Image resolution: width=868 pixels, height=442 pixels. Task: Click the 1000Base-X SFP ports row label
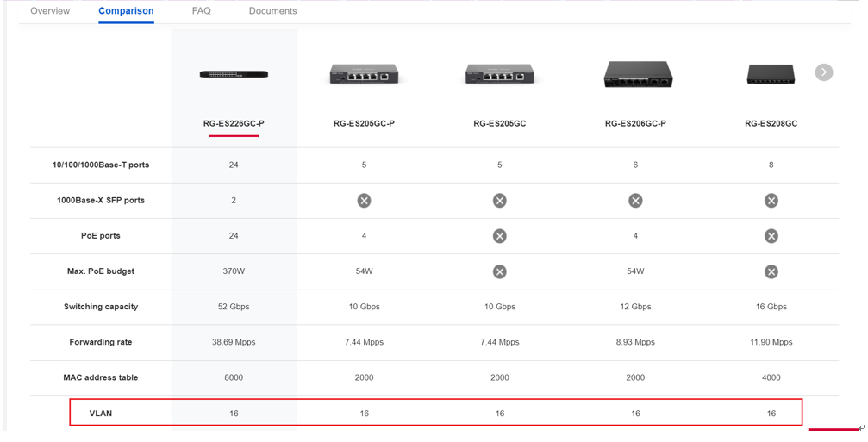pos(101,200)
